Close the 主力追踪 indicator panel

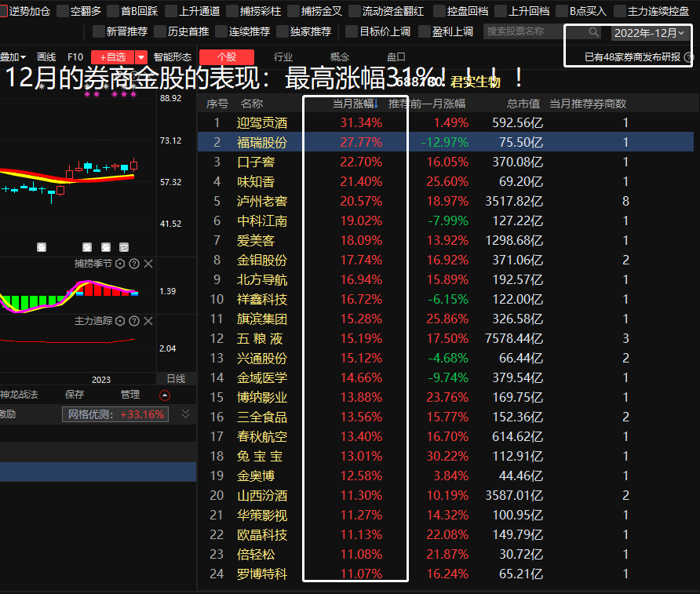tap(148, 321)
